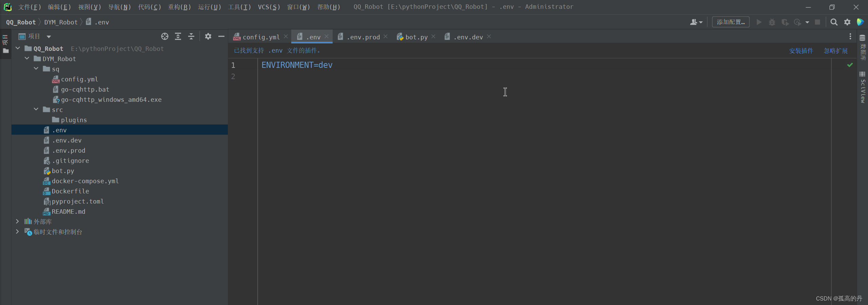
Task: Collapse the DYM_Robot folder node
Action: [27, 59]
